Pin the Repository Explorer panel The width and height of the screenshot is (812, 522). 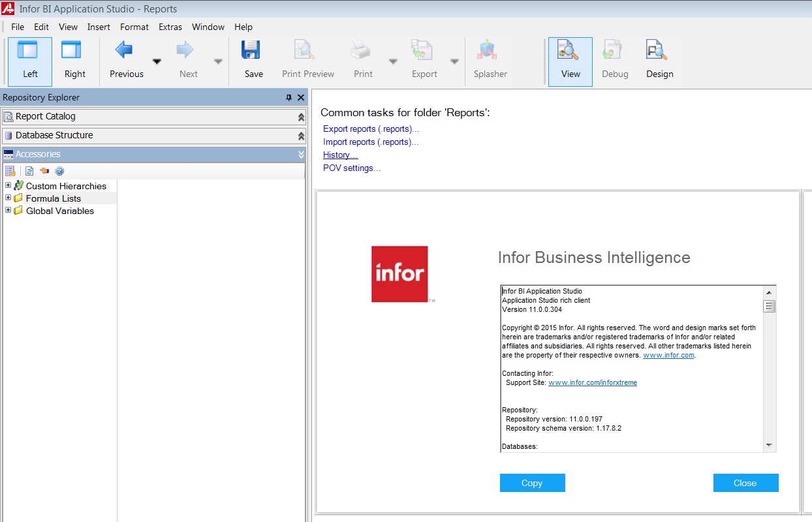click(x=289, y=97)
